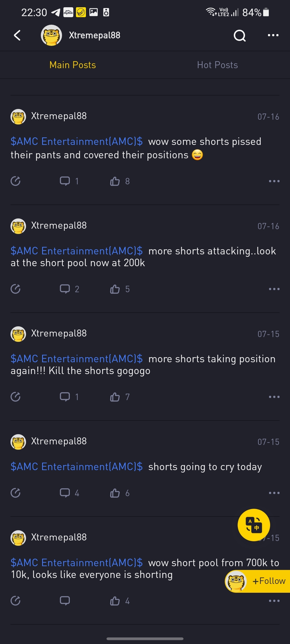Comment on the '700k to 10k' post
The image size is (290, 644).
tap(65, 601)
